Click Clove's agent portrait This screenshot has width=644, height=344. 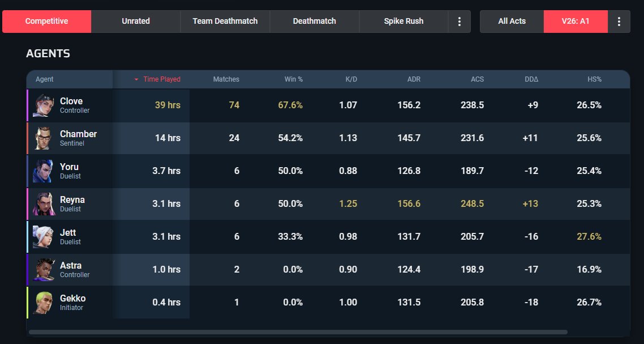click(x=43, y=105)
